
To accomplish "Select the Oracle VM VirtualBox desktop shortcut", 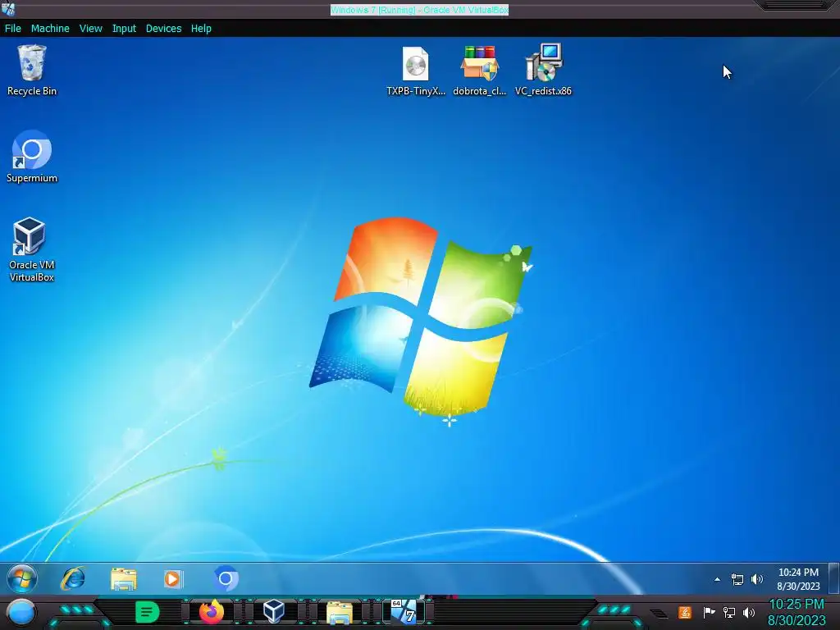I will pyautogui.click(x=32, y=249).
